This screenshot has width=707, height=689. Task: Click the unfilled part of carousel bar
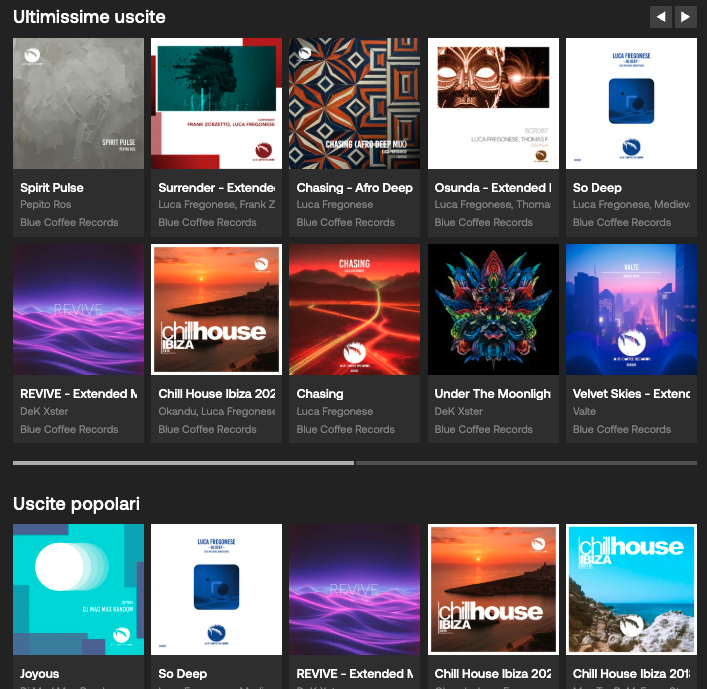click(526, 463)
